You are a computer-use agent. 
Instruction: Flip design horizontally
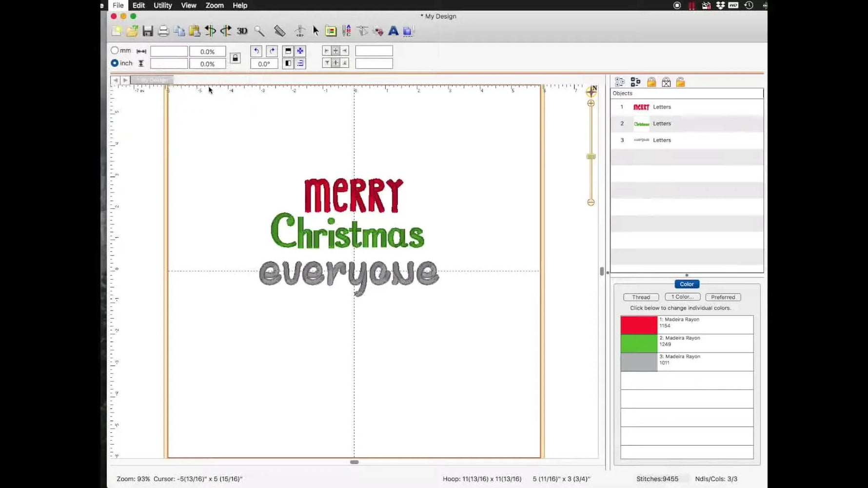288,63
